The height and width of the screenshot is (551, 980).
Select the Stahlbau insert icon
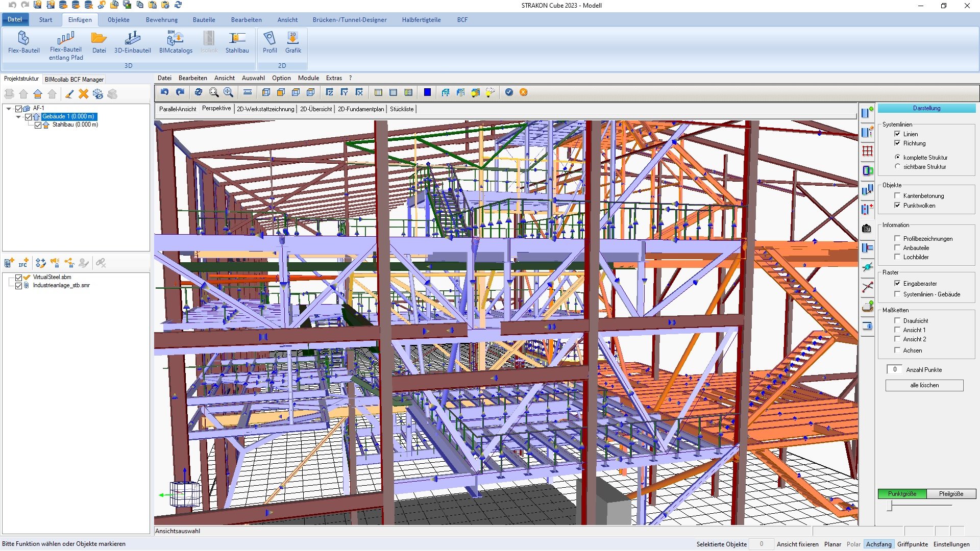237,39
